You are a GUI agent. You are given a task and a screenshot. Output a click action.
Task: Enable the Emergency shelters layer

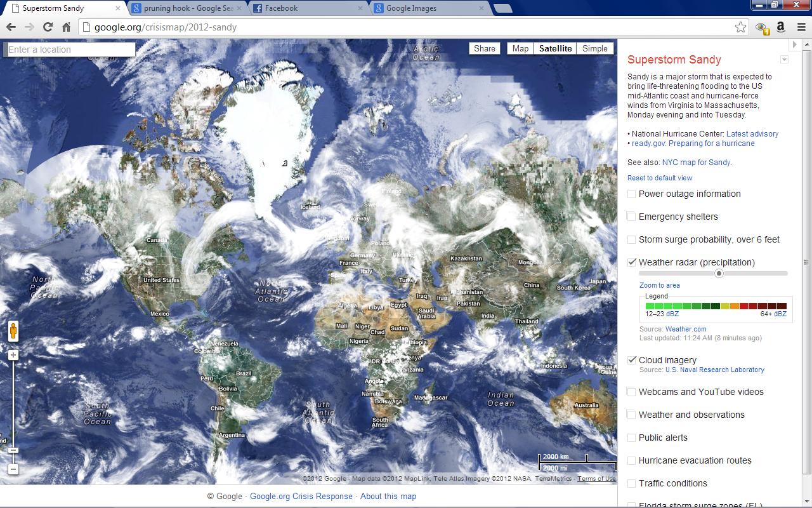click(632, 217)
